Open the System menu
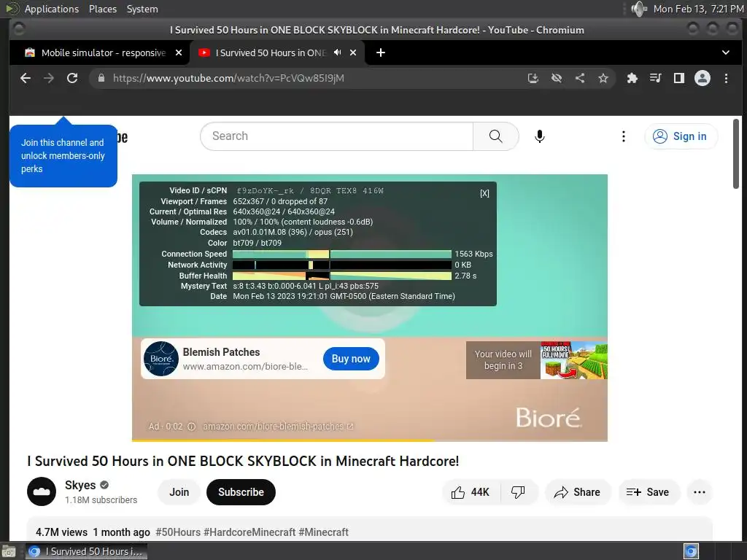The image size is (747, 560). (142, 9)
